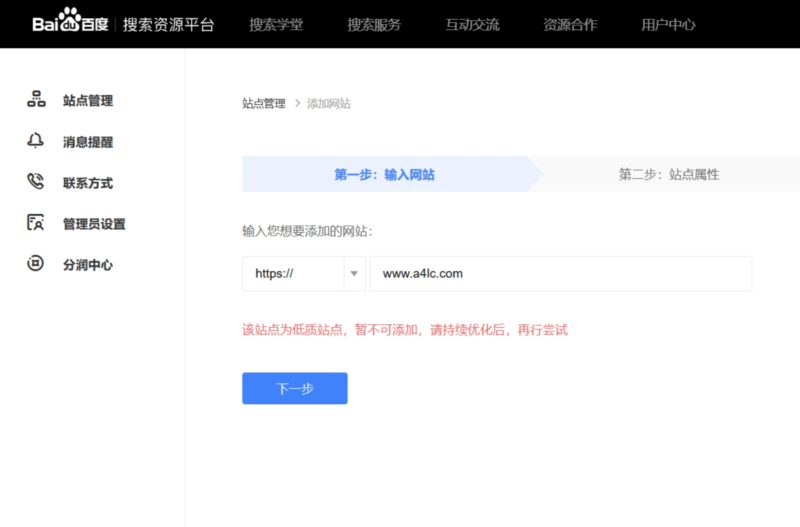
Task: Click the Baidu paw logo
Action: [69, 22]
